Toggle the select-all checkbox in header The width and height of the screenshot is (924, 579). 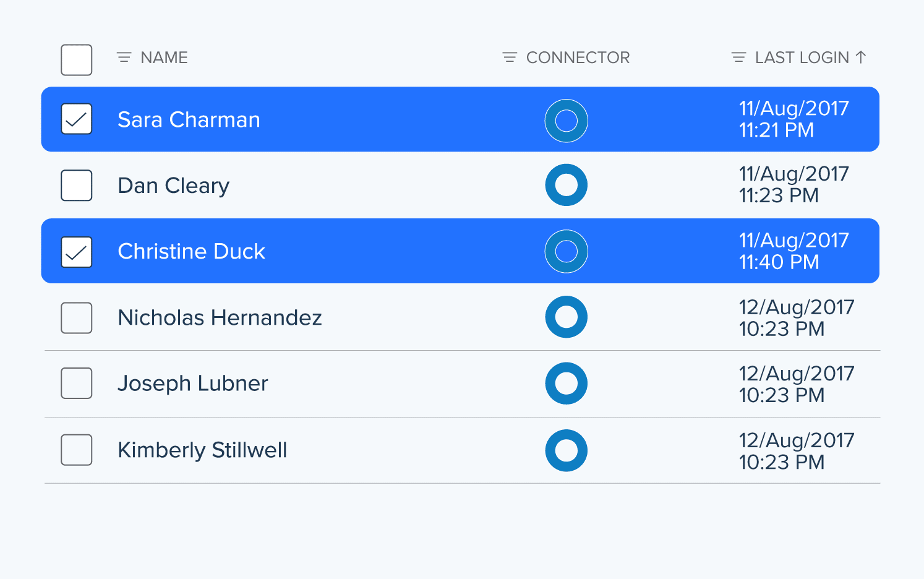(77, 60)
